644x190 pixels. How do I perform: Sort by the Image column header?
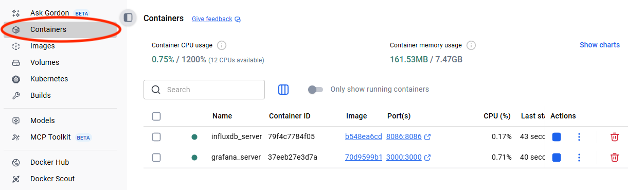(x=356, y=116)
